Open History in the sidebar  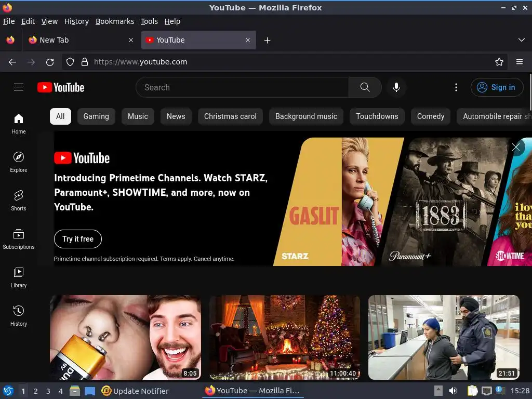click(19, 316)
